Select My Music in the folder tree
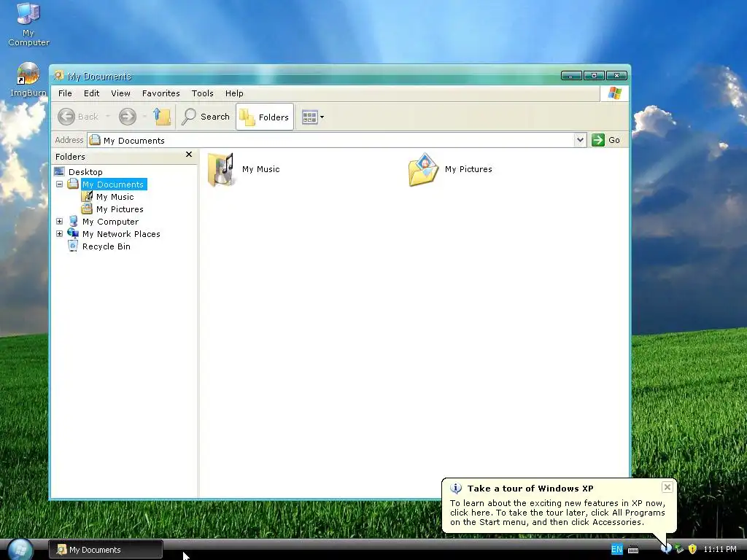The width and height of the screenshot is (747, 560). point(115,197)
